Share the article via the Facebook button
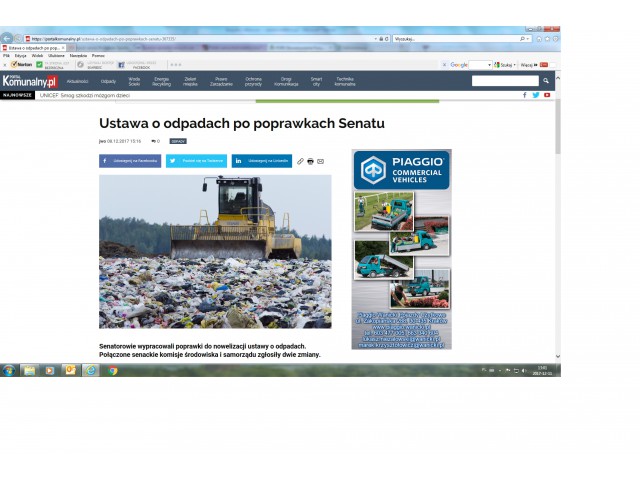Viewport: 640px width, 480px height. pos(130,161)
